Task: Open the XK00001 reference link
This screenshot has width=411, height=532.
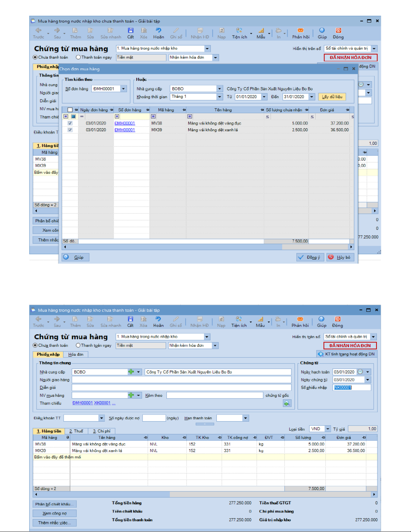Action: point(102,403)
